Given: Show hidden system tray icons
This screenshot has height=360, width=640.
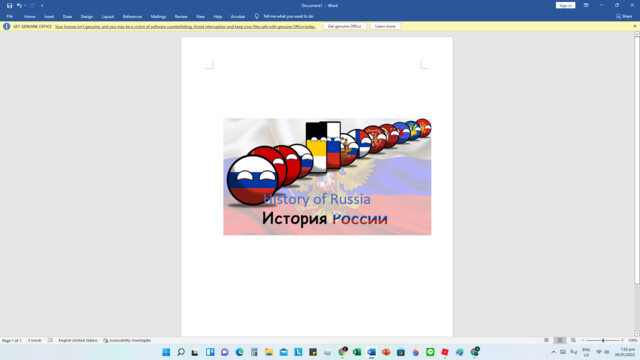Looking at the screenshot, I should click(553, 352).
